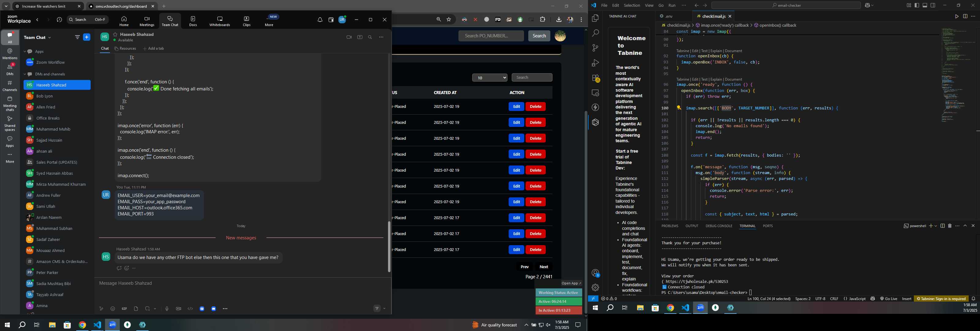Click the dashboard Search button

pyautogui.click(x=539, y=36)
